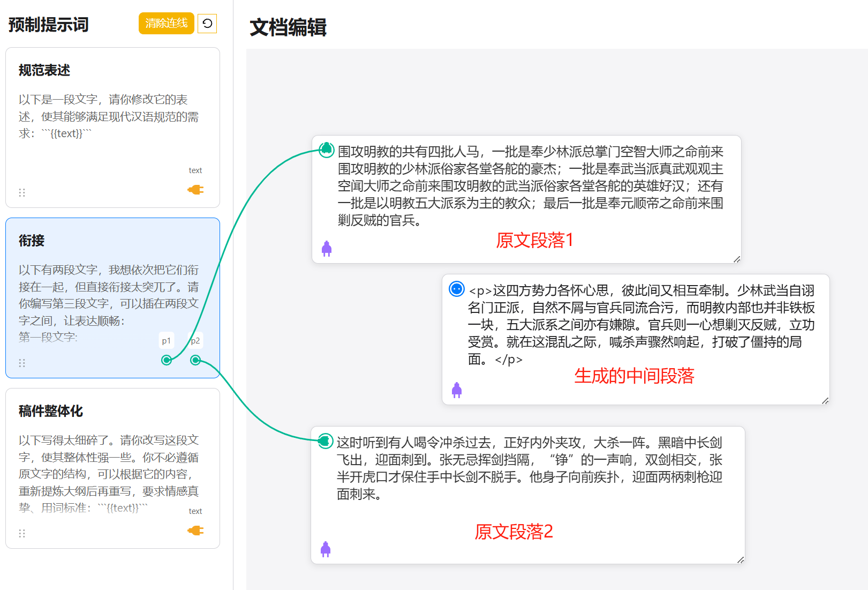Click the green p1 port circle in 衔接 card

pyautogui.click(x=167, y=360)
